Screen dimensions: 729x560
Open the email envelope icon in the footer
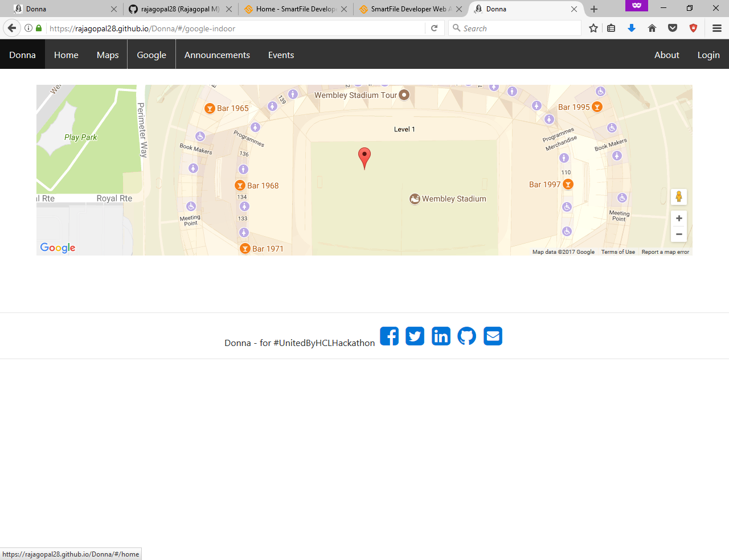(493, 336)
